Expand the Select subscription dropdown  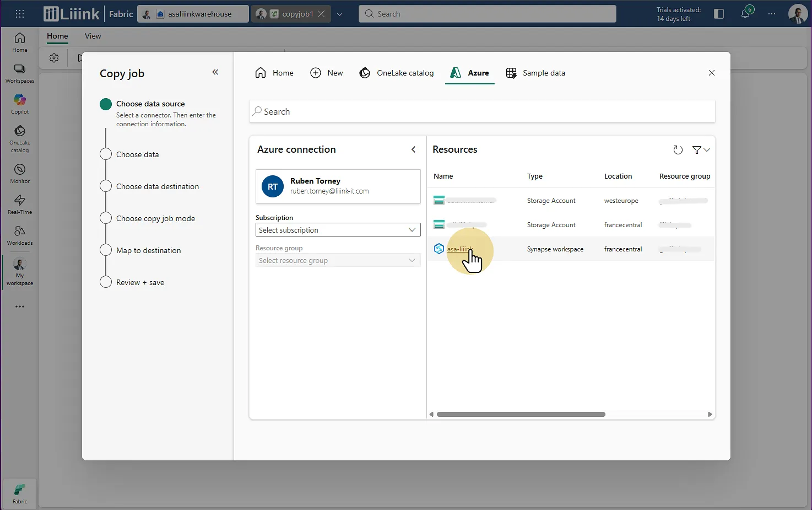click(x=338, y=230)
